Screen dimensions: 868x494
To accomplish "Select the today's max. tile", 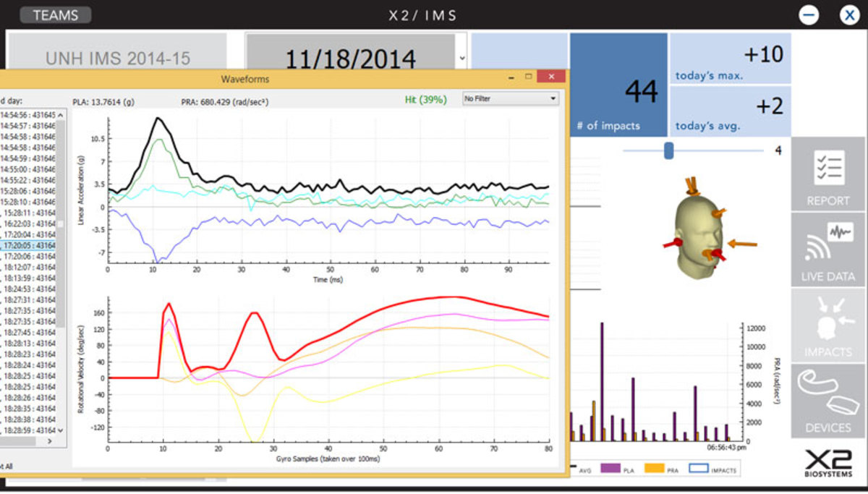I will (x=730, y=59).
